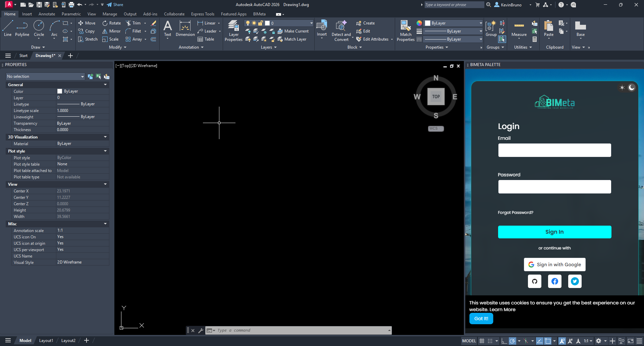Image resolution: width=644 pixels, height=346 pixels.
Task: Switch BIMeta palette to dark mode
Action: pos(632,88)
